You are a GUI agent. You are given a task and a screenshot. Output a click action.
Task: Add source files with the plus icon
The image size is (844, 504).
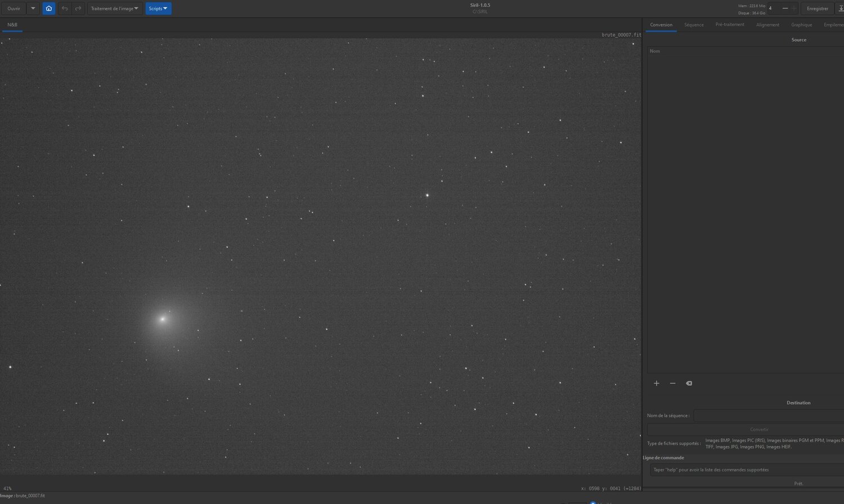click(657, 383)
